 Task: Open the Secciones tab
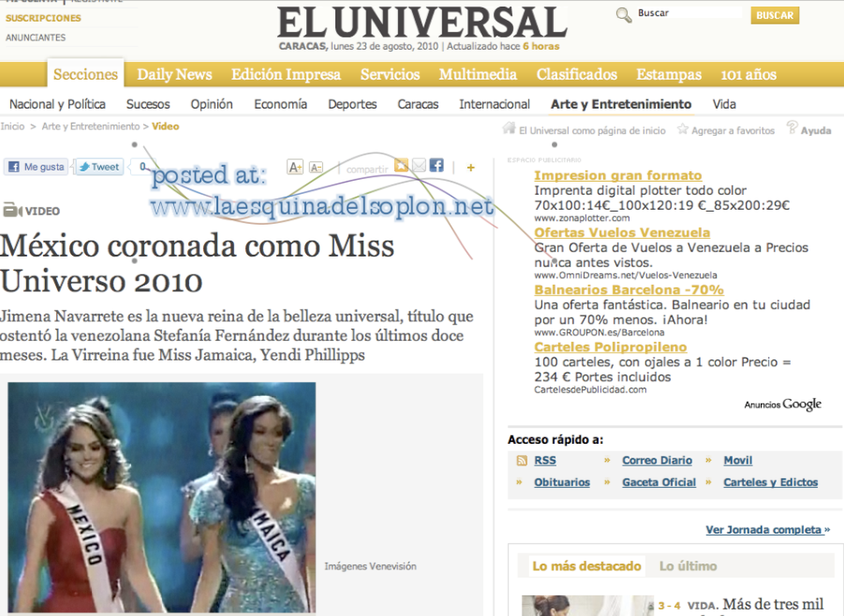pos(85,75)
